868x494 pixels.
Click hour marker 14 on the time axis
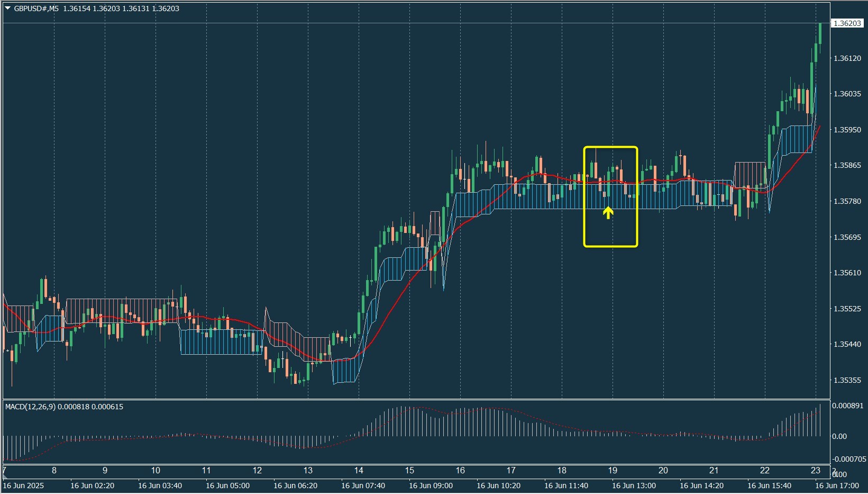coord(359,470)
